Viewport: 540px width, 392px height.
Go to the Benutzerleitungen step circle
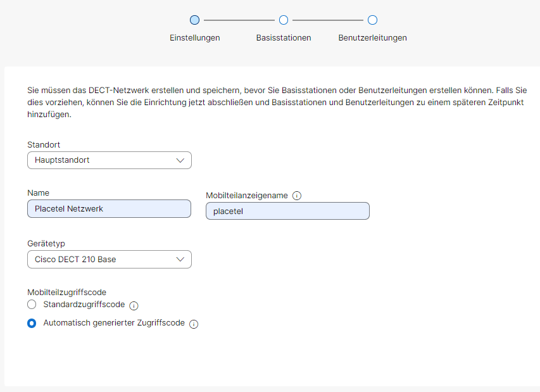click(372, 20)
